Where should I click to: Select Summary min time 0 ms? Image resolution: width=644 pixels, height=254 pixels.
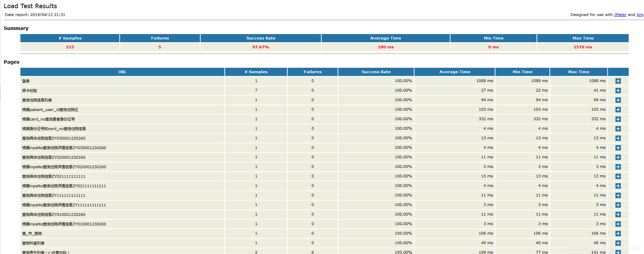pos(493,47)
